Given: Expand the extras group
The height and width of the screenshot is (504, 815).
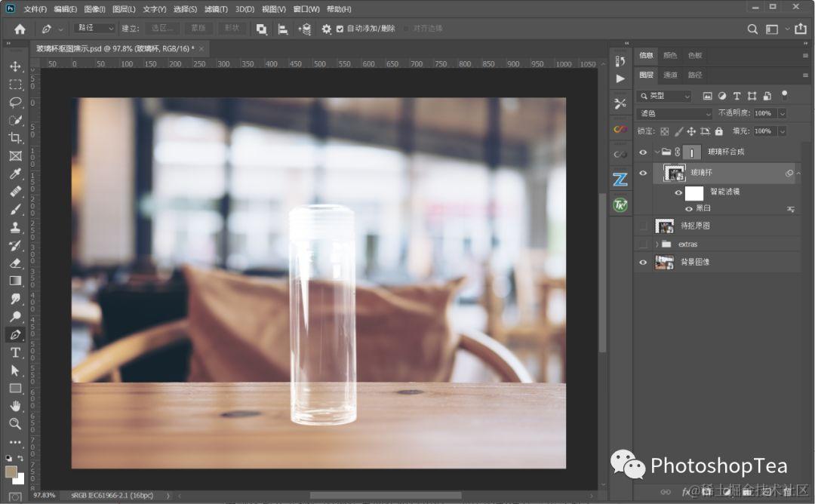Looking at the screenshot, I should pos(657,244).
